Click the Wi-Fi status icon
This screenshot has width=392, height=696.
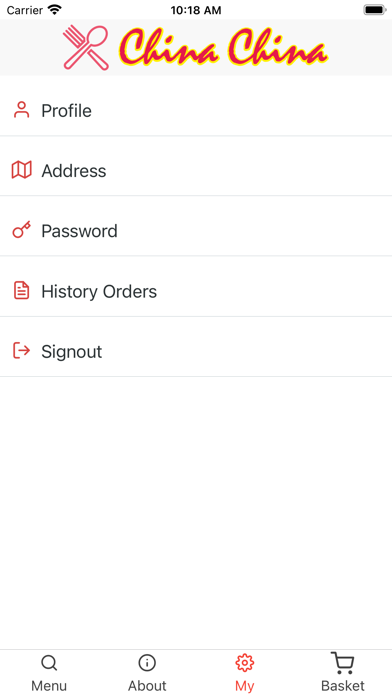(55, 9)
